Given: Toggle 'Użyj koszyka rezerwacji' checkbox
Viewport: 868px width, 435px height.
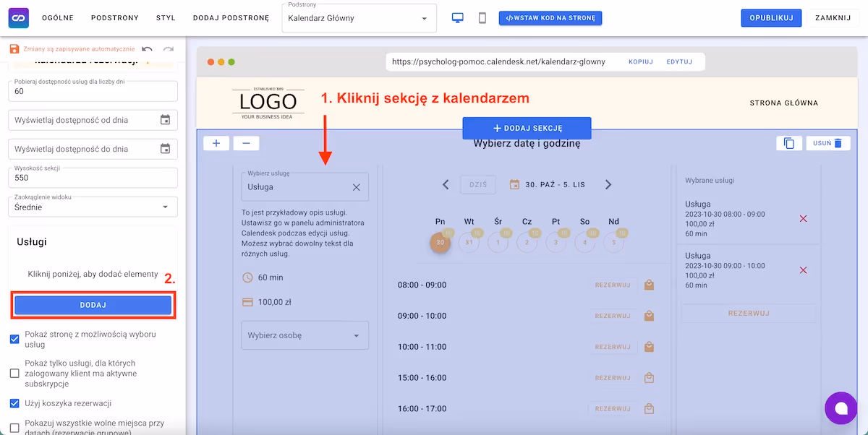Looking at the screenshot, I should tap(14, 403).
